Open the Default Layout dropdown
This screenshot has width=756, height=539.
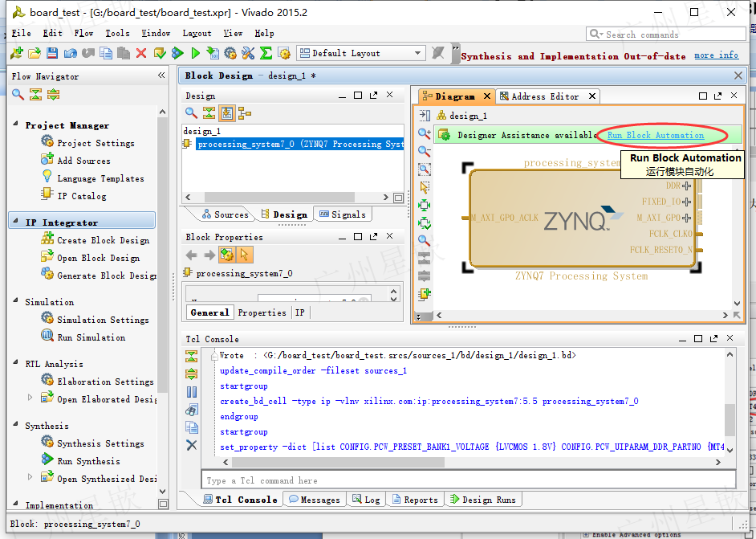tap(360, 53)
